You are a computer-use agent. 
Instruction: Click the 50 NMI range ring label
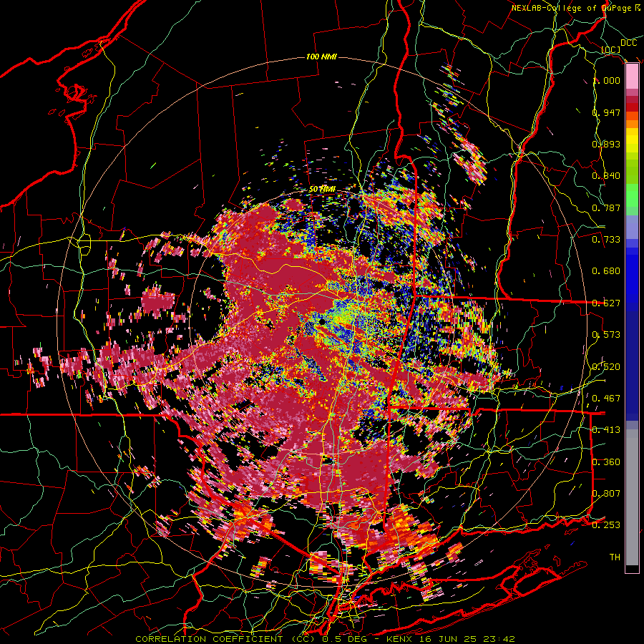pos(322,190)
